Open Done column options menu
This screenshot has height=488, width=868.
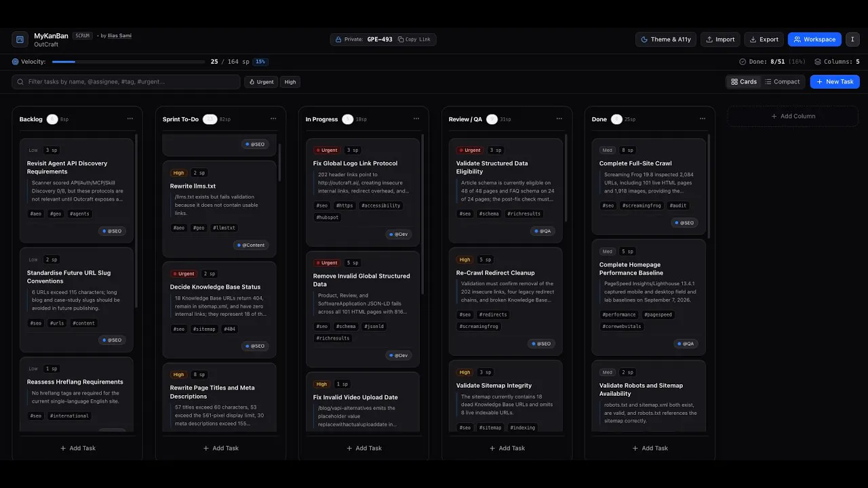coord(703,119)
